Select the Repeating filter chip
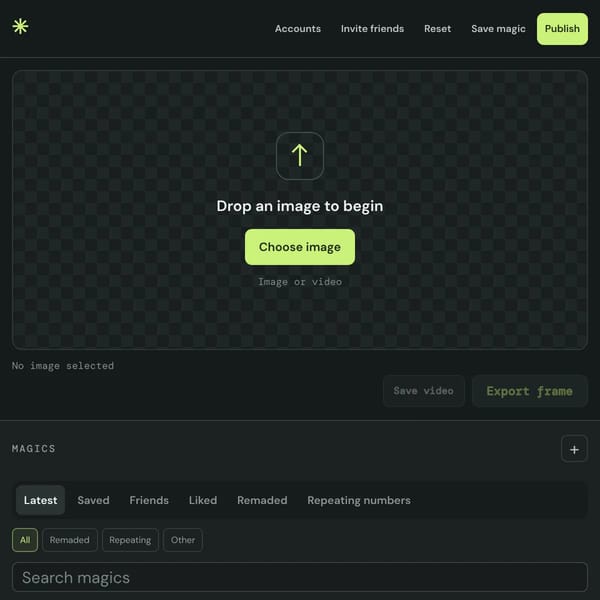Viewport: 600px width, 600px height. 130,540
